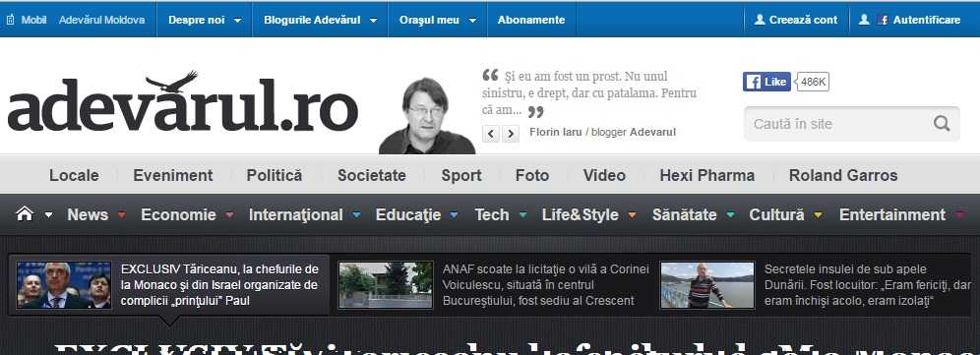Screen dimensions: 980x355
Task: Open the Societate section
Action: coord(372,176)
